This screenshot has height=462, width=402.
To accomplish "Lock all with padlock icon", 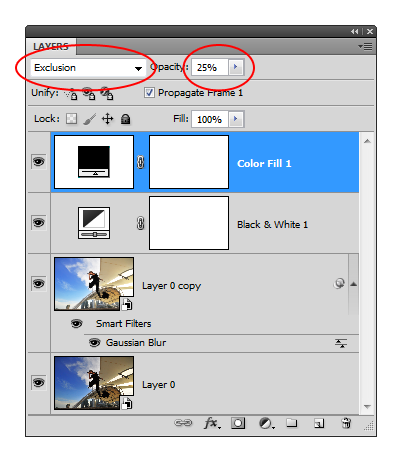I will pyautogui.click(x=125, y=119).
